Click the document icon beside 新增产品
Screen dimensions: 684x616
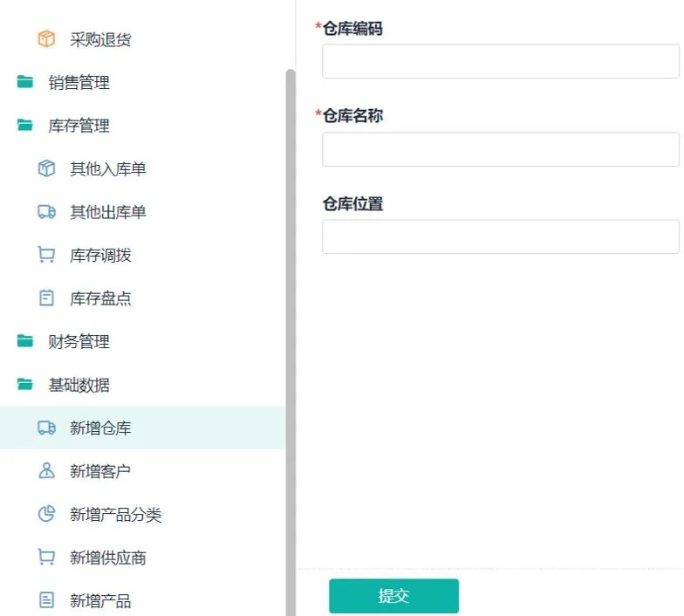46,600
